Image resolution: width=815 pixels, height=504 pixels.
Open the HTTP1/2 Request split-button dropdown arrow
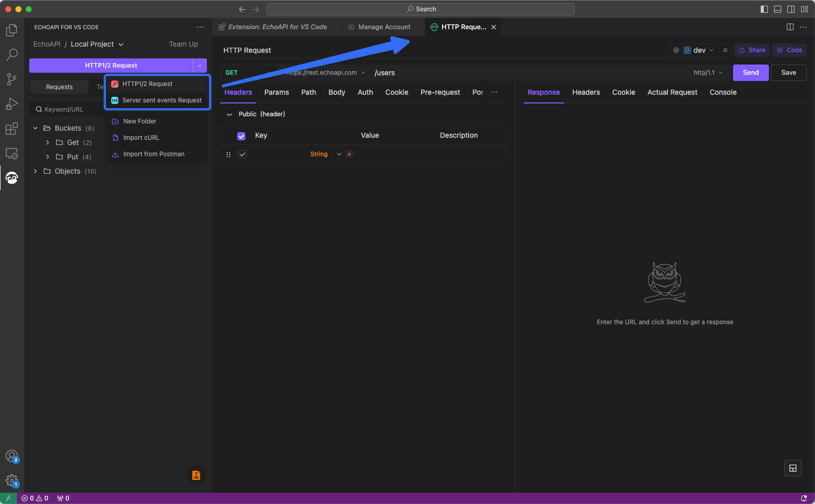200,66
